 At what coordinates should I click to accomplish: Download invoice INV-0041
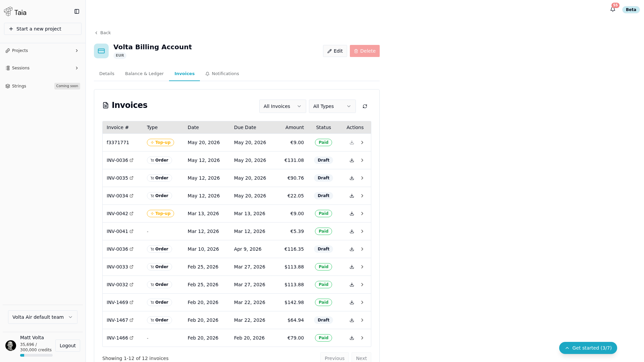coord(352,231)
